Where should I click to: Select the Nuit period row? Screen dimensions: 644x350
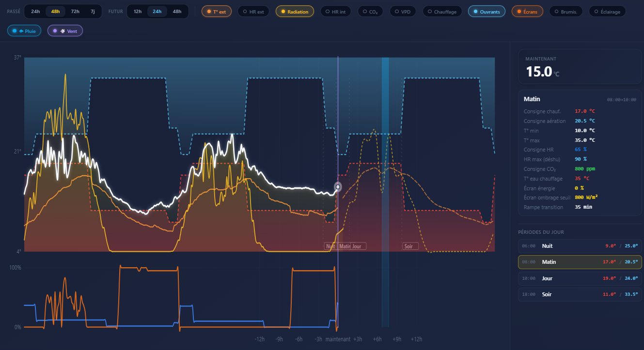pos(580,246)
